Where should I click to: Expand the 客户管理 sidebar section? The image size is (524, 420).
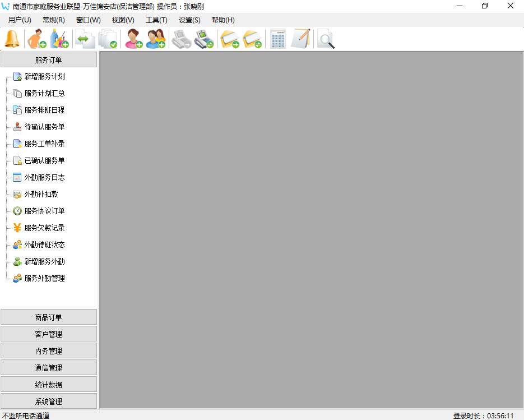49,334
